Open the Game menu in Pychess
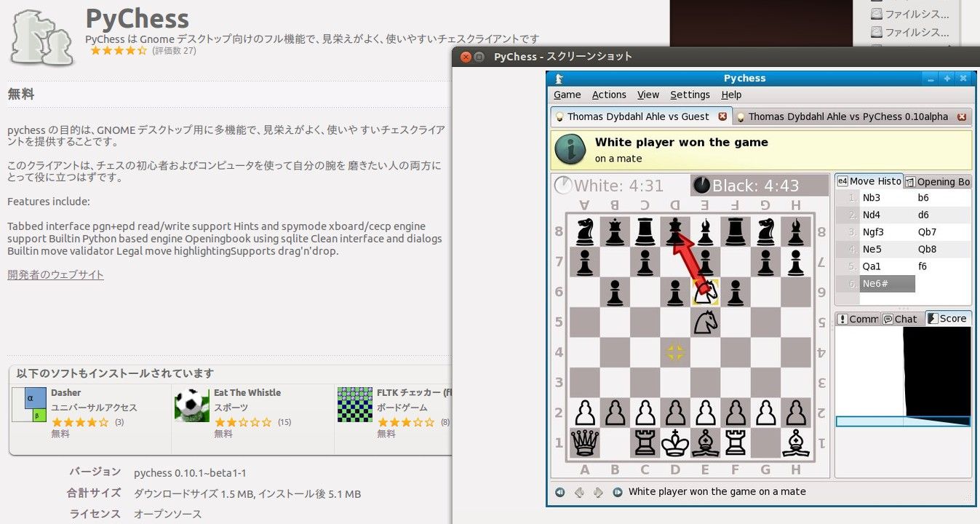This screenshot has width=980, height=524. 567,95
